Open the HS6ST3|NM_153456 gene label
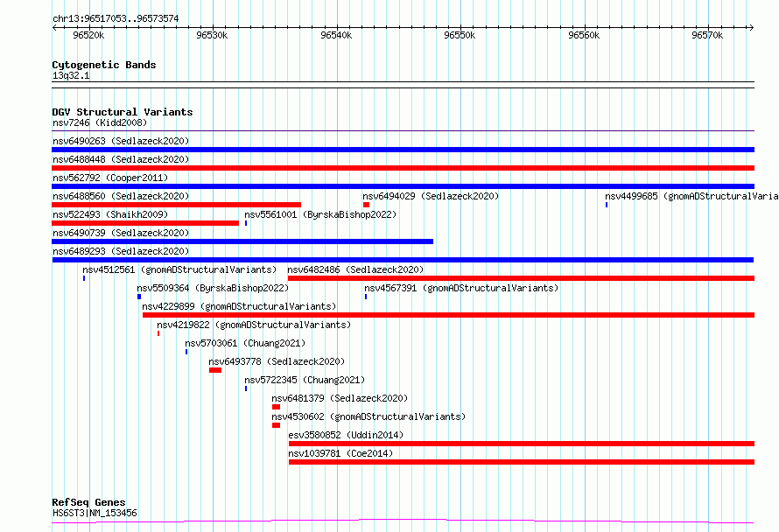779x532 pixels. pyautogui.click(x=95, y=513)
